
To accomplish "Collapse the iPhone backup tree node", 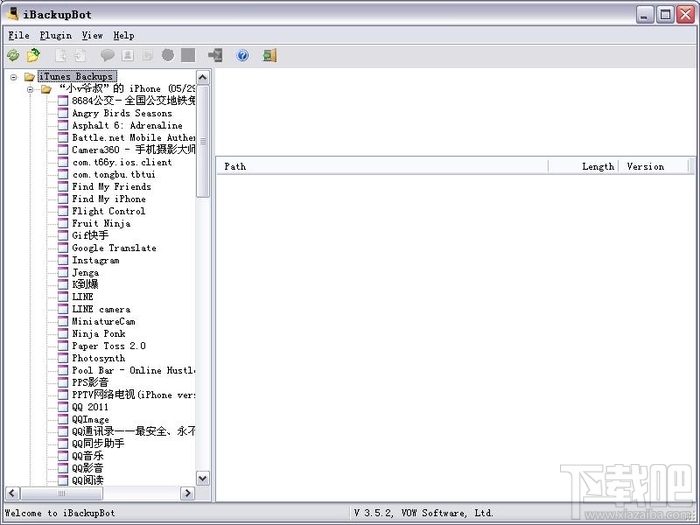I will pyautogui.click(x=30, y=89).
